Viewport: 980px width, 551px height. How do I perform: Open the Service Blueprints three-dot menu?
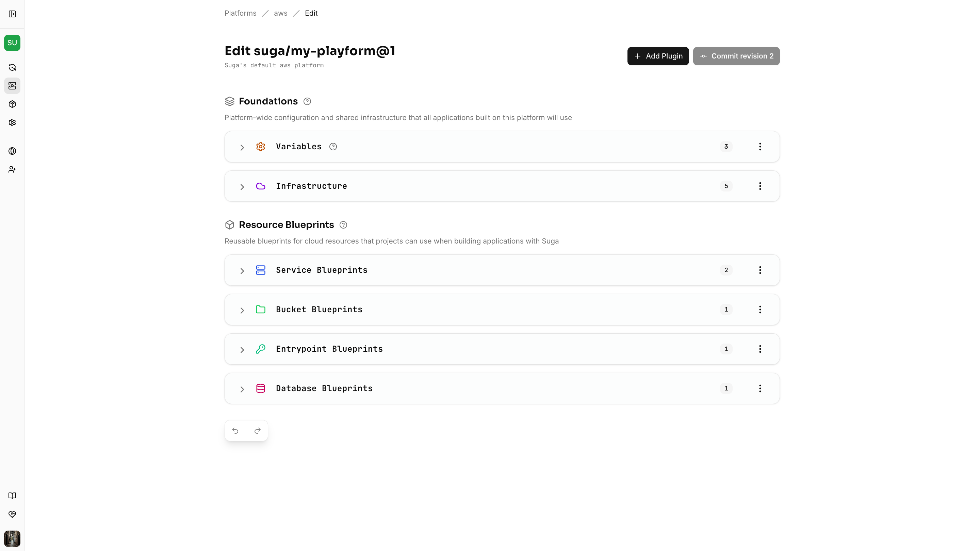[x=760, y=270]
